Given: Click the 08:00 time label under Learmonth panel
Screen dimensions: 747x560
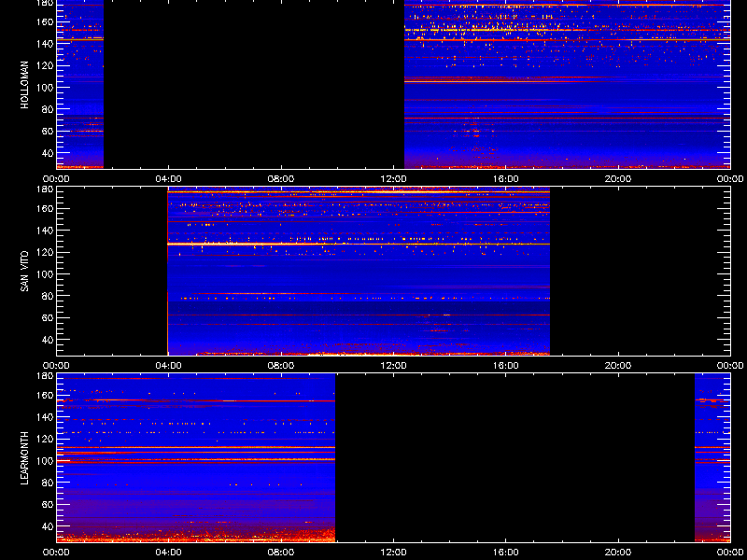Looking at the screenshot, I should [x=281, y=553].
